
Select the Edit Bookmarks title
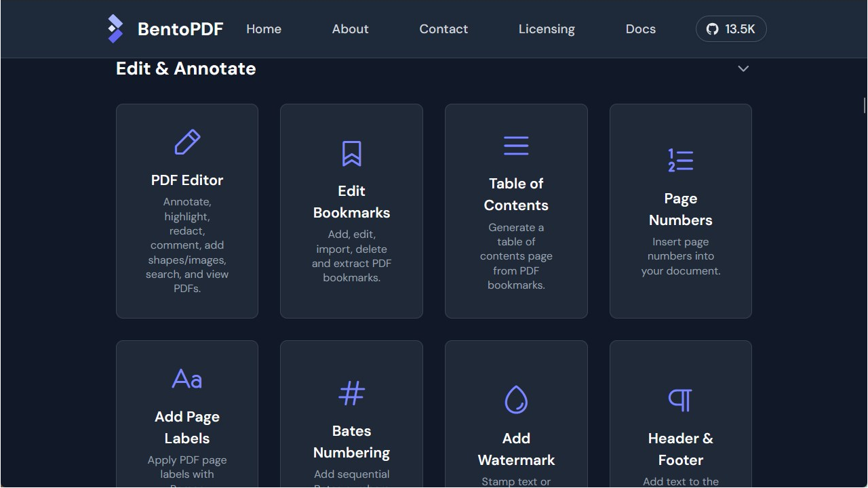pos(351,202)
